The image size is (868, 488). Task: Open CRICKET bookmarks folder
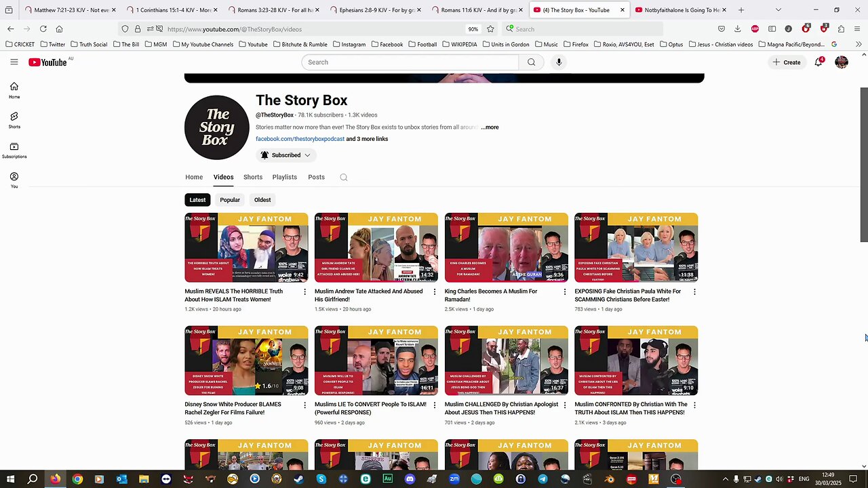[x=20, y=45]
